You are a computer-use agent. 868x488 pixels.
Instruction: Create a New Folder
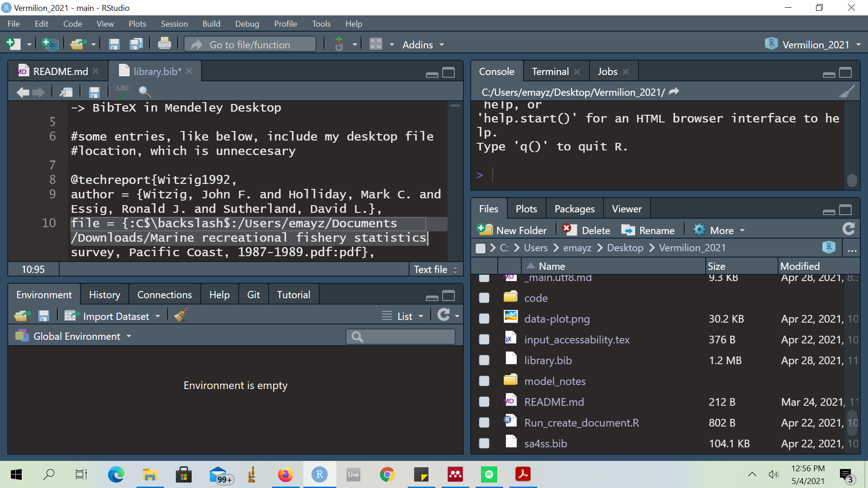(512, 230)
